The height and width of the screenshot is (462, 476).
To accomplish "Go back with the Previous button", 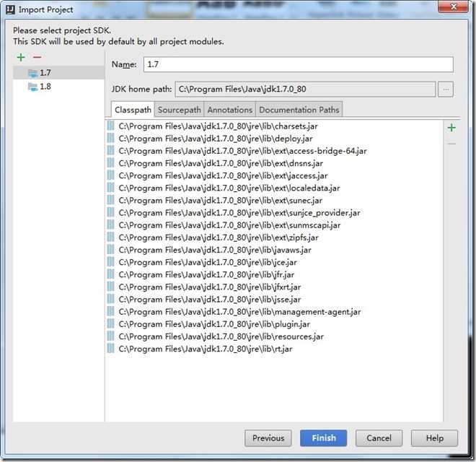I will (268, 438).
